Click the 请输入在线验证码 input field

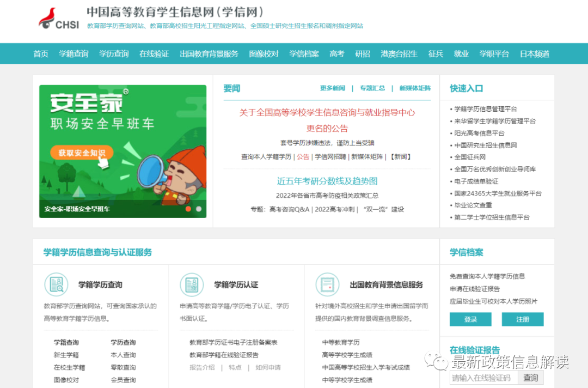483,377
